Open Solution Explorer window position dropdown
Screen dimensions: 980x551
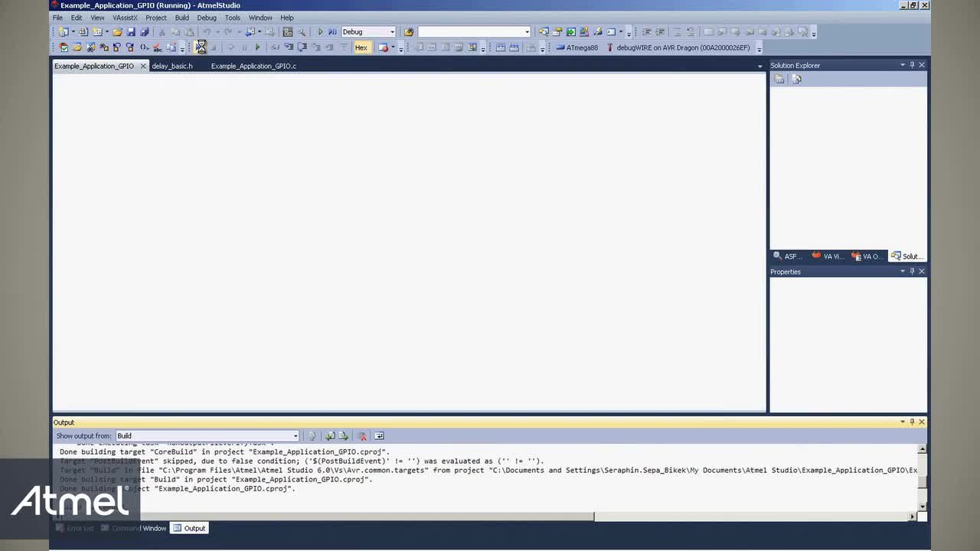903,65
